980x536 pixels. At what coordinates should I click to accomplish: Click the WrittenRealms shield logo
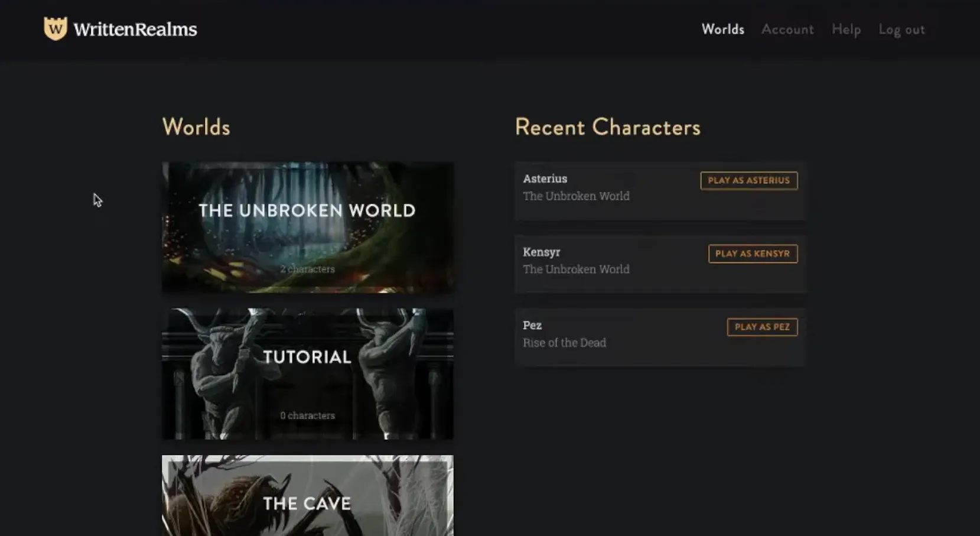56,27
